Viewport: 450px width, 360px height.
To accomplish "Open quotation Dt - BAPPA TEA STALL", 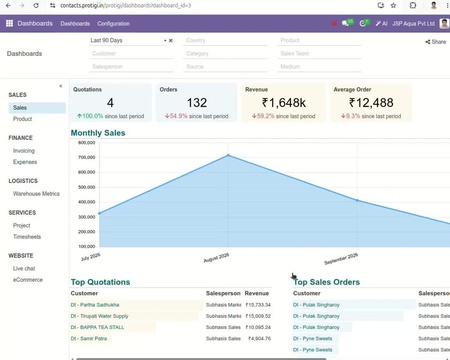I will (x=97, y=327).
